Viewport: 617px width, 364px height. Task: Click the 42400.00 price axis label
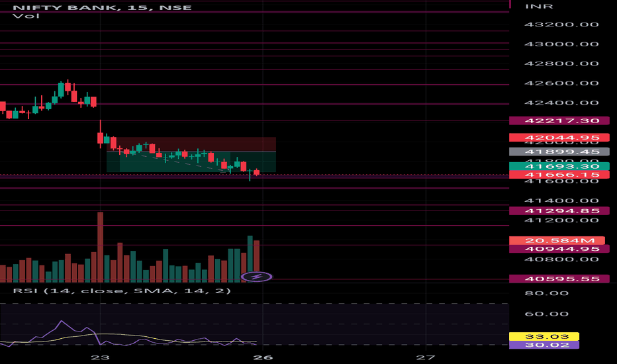coord(561,103)
